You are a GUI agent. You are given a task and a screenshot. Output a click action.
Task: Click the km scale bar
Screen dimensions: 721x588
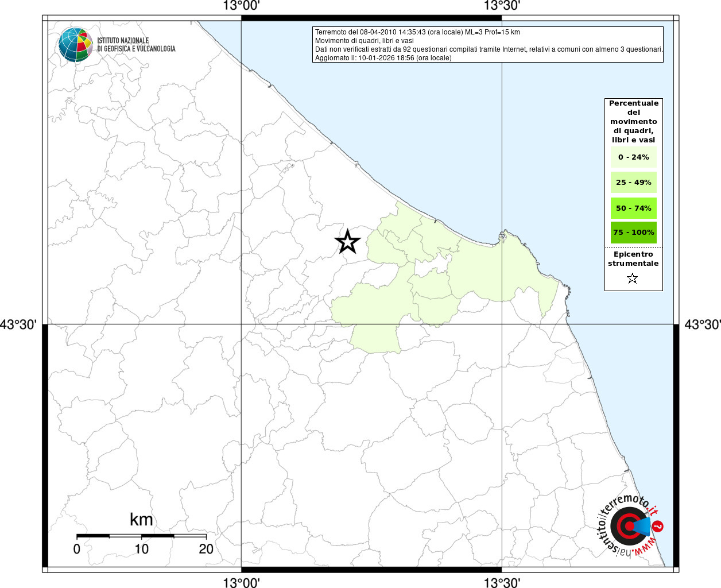point(141,536)
